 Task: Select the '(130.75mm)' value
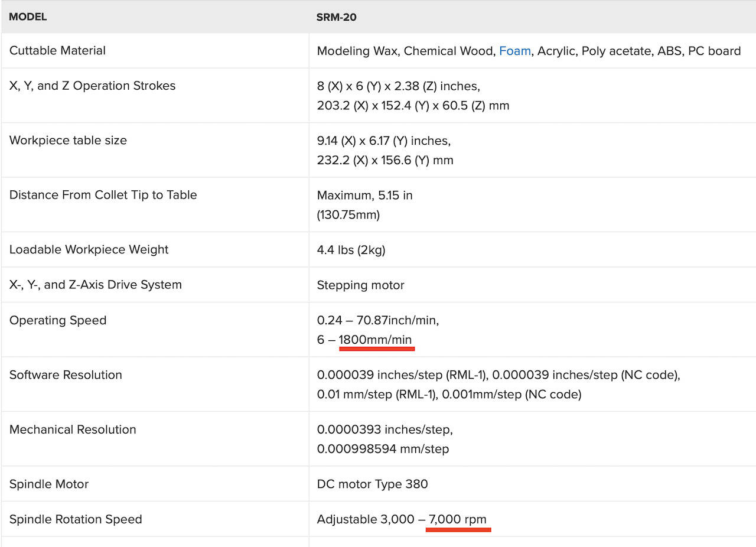(x=348, y=214)
